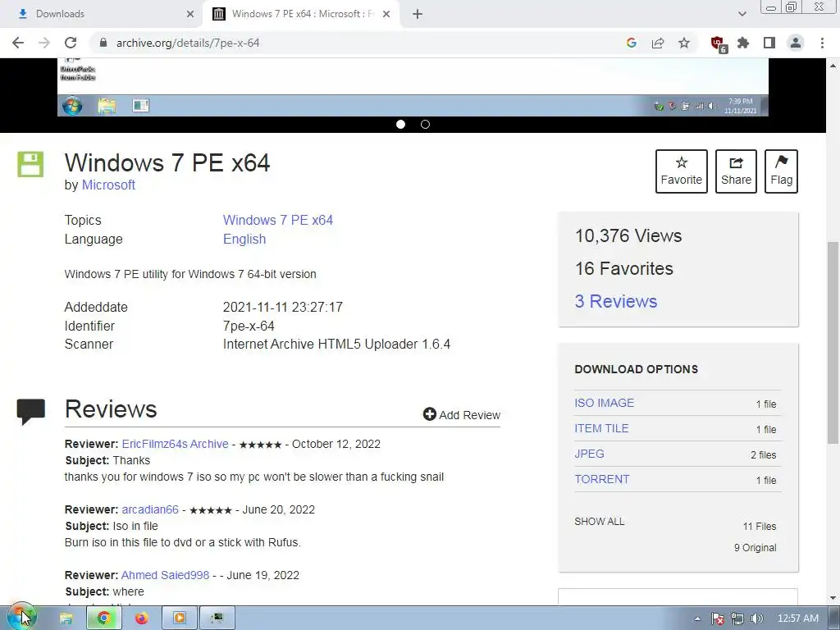Open the uBlock Origin extension icon
The height and width of the screenshot is (630, 840).
click(x=718, y=43)
